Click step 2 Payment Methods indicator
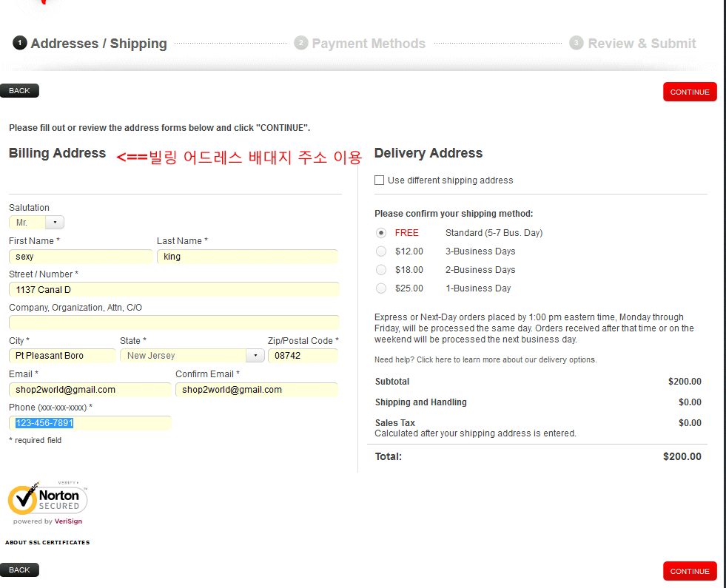726x588 pixels. point(360,44)
